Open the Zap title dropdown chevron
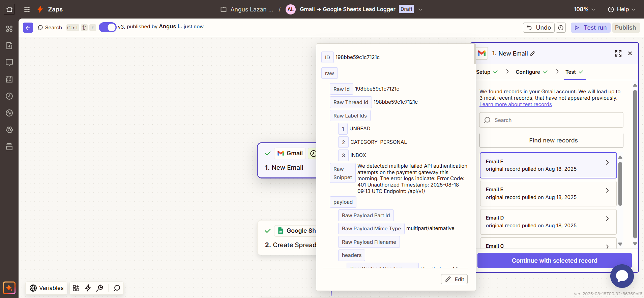This screenshot has height=298, width=644. (420, 9)
